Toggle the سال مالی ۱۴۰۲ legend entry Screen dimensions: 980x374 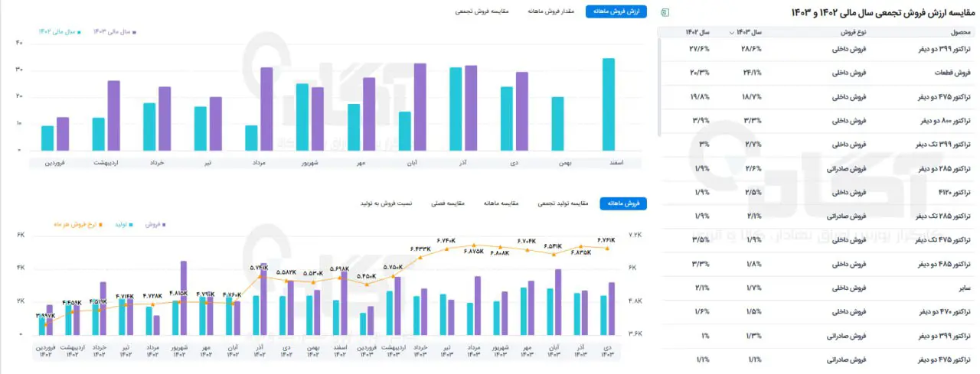click(x=61, y=31)
